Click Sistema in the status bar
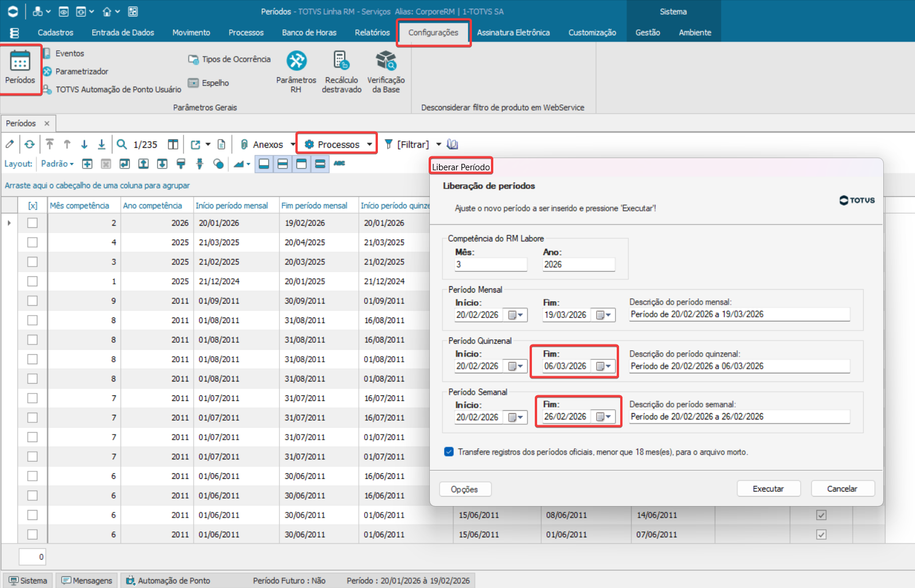The height and width of the screenshot is (588, 915). pos(28,580)
